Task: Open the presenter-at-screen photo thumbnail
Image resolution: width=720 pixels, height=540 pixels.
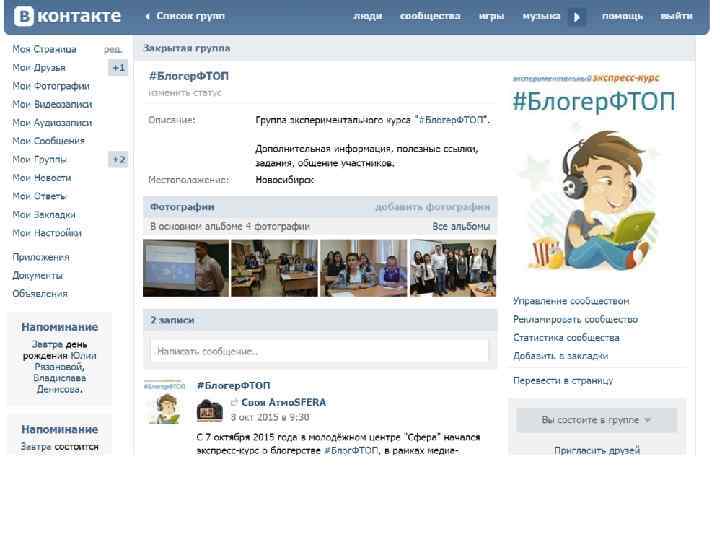Action: (186, 268)
